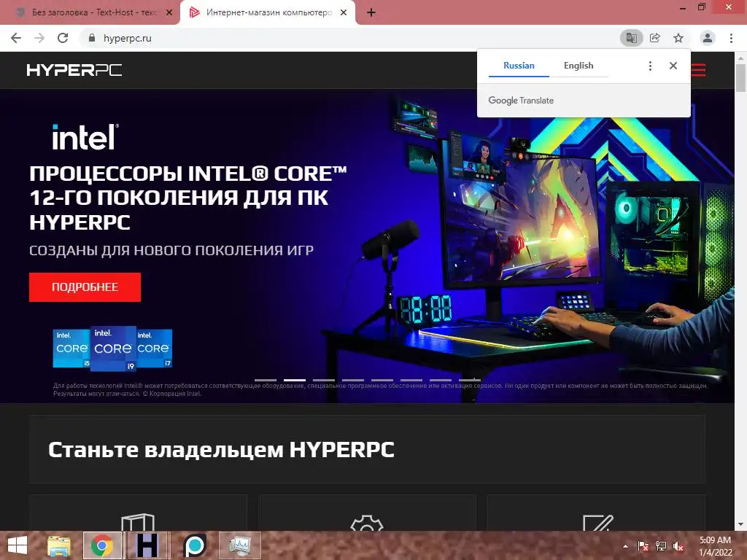Click the HYPERPC logo
The width and height of the screenshot is (747, 560).
click(74, 70)
